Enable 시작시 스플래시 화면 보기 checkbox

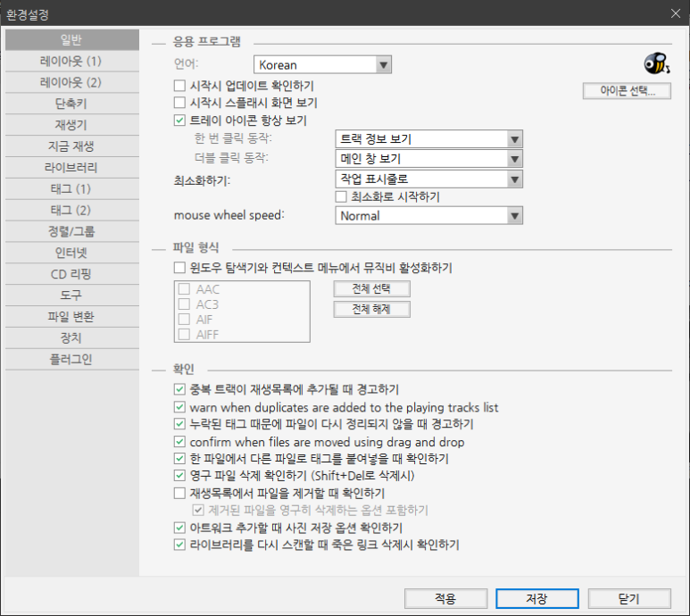click(x=179, y=103)
